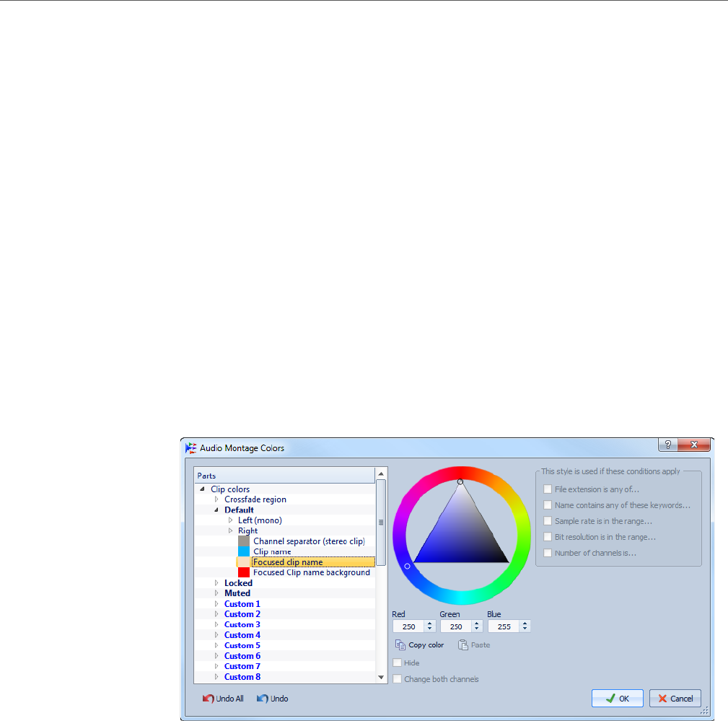Increase the Green value stepper
728x721 pixels.
tap(477, 624)
